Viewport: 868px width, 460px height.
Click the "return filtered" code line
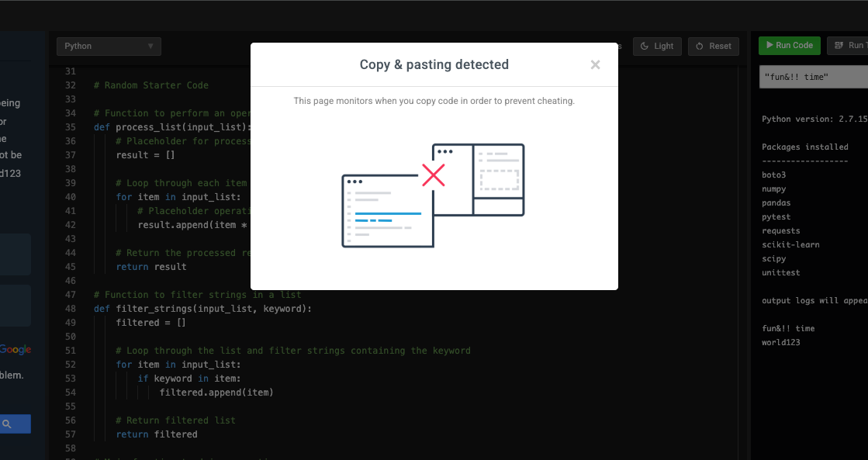pos(157,434)
